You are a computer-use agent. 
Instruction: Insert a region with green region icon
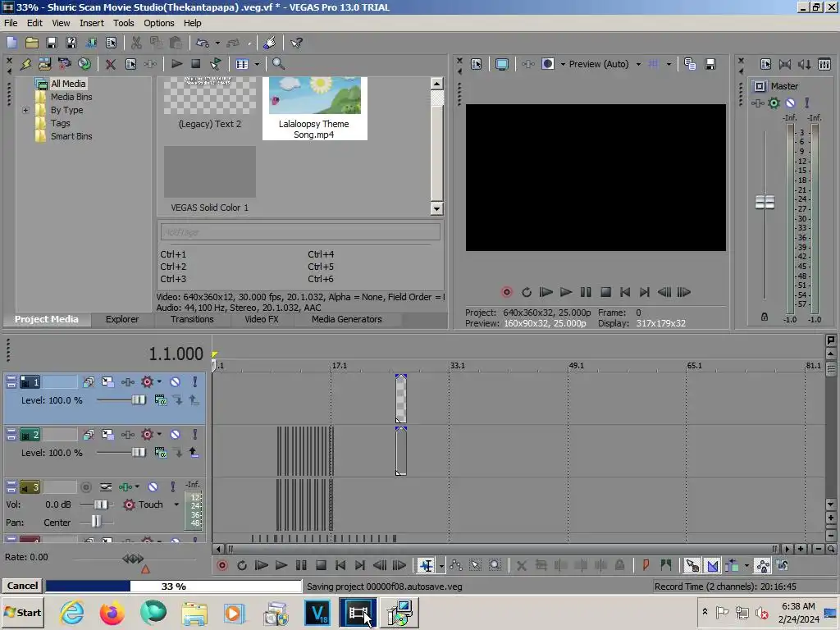666,565
